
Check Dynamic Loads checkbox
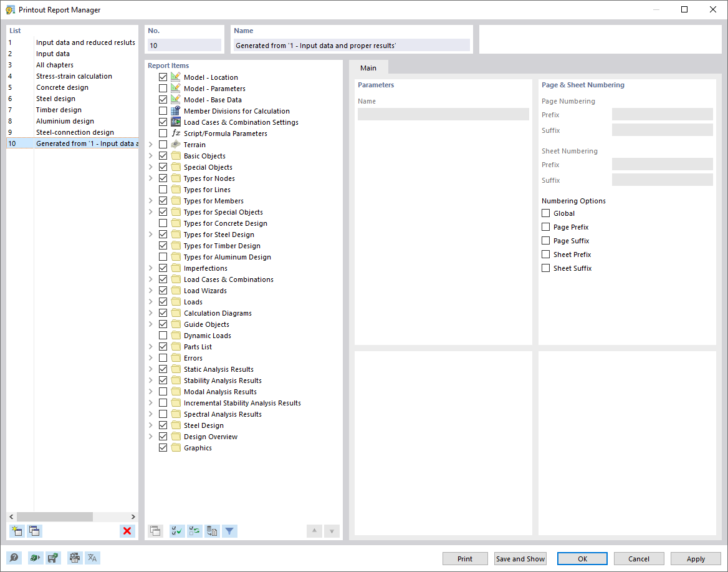(163, 336)
